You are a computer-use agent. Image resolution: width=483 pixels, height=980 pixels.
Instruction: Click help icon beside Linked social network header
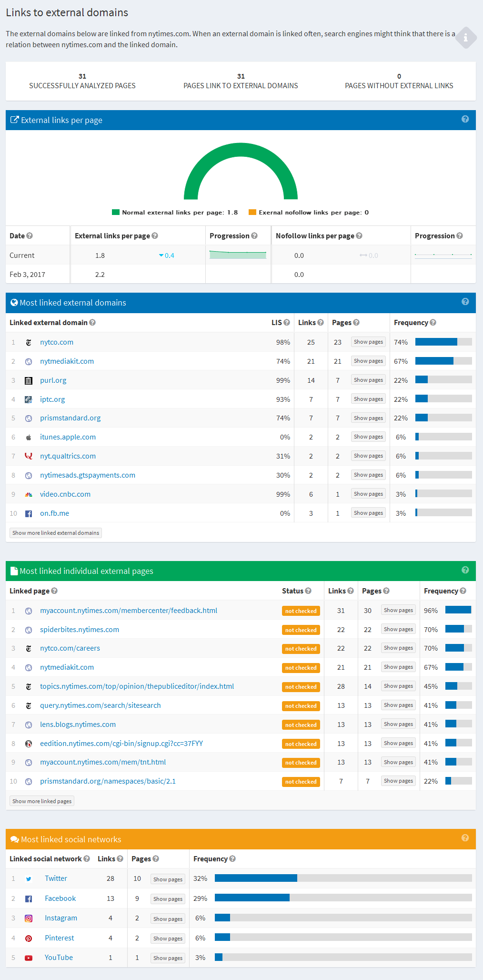point(87,858)
